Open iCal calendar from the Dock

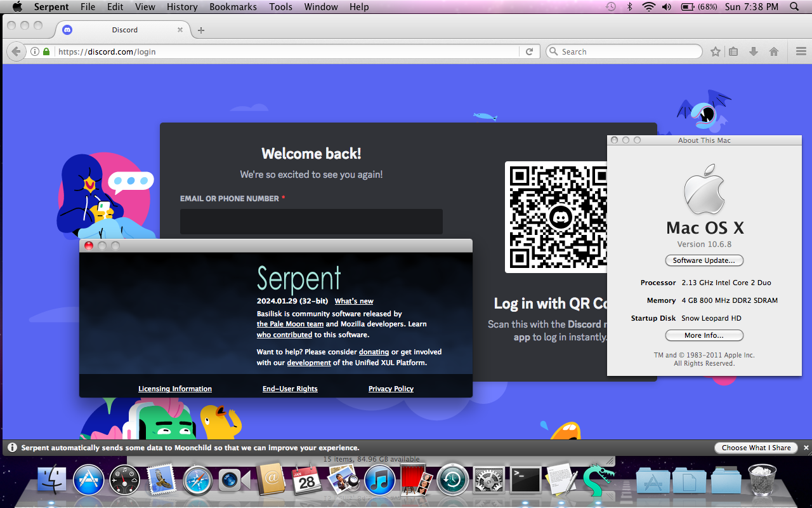click(307, 480)
